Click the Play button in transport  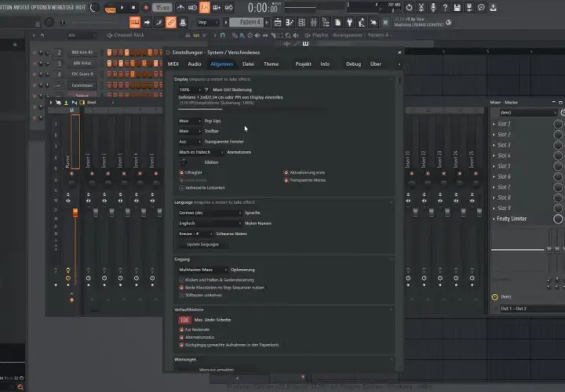122,7
